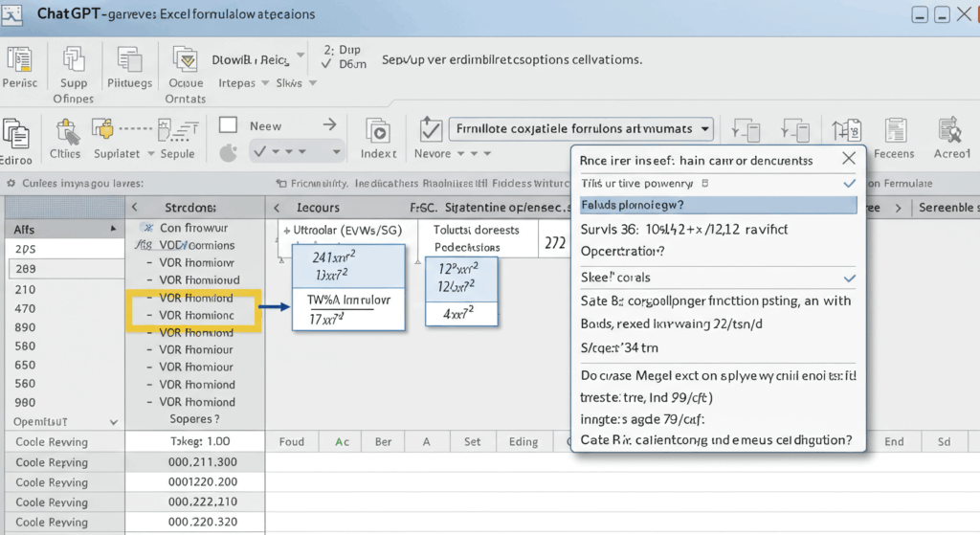Click the Acreo1 tool icon
This screenshot has width=980, height=535.
click(950, 130)
